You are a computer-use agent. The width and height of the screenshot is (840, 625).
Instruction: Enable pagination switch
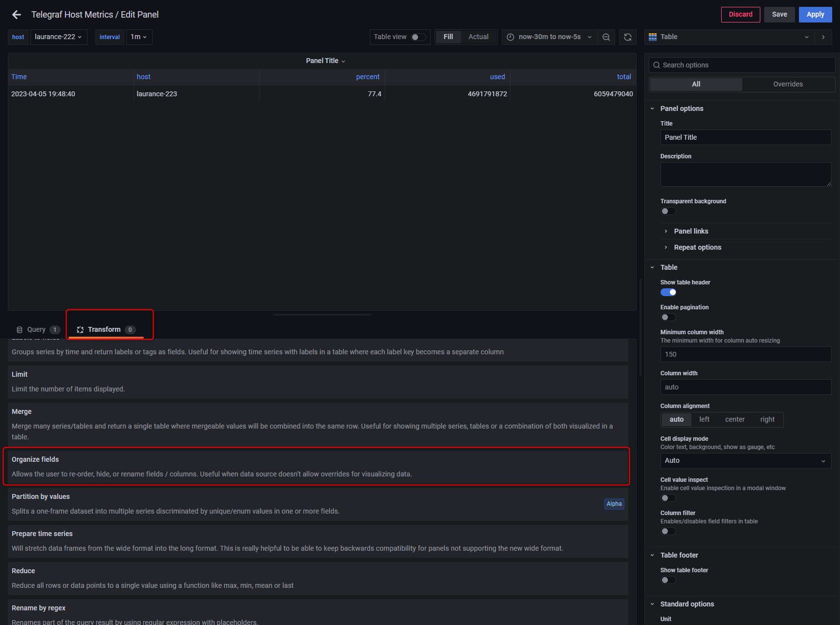point(668,317)
